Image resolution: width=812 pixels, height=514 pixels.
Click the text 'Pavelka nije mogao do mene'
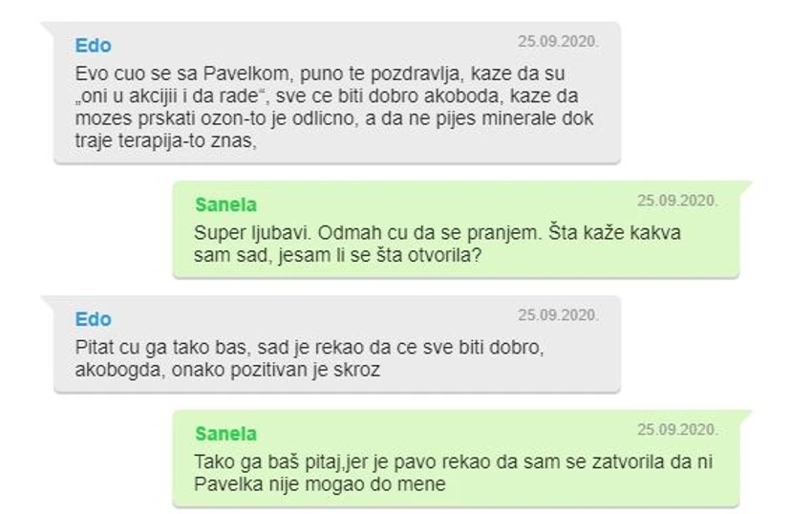pos(319,484)
